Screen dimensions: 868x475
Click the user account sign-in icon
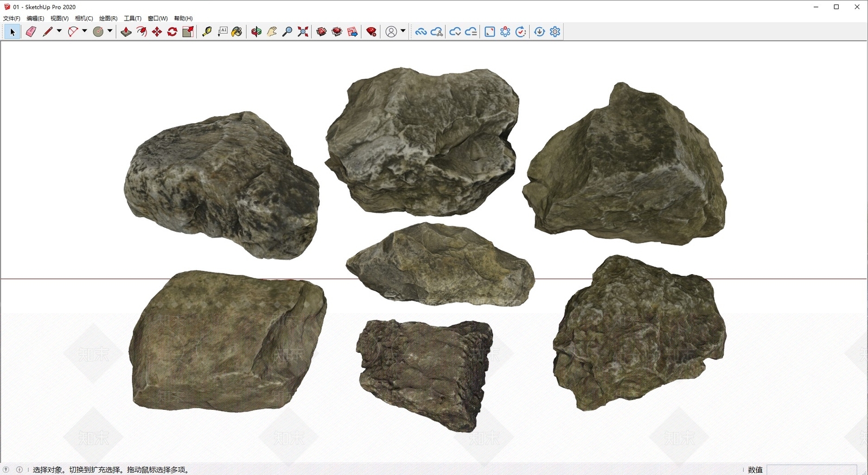pyautogui.click(x=391, y=32)
